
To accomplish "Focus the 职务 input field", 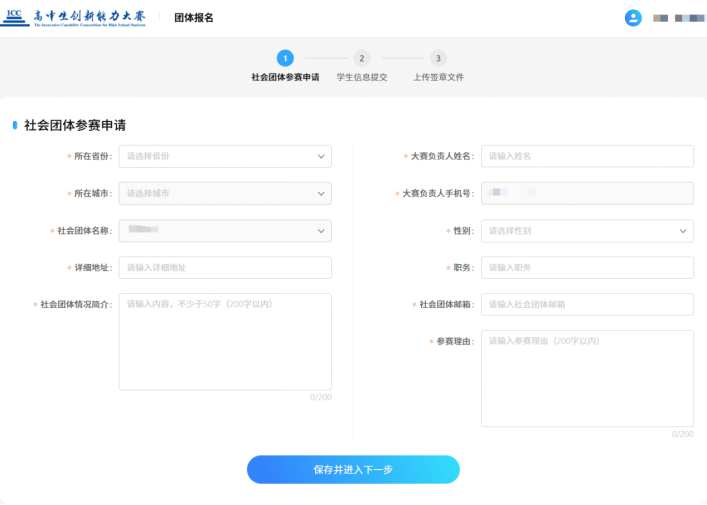I will tap(587, 268).
